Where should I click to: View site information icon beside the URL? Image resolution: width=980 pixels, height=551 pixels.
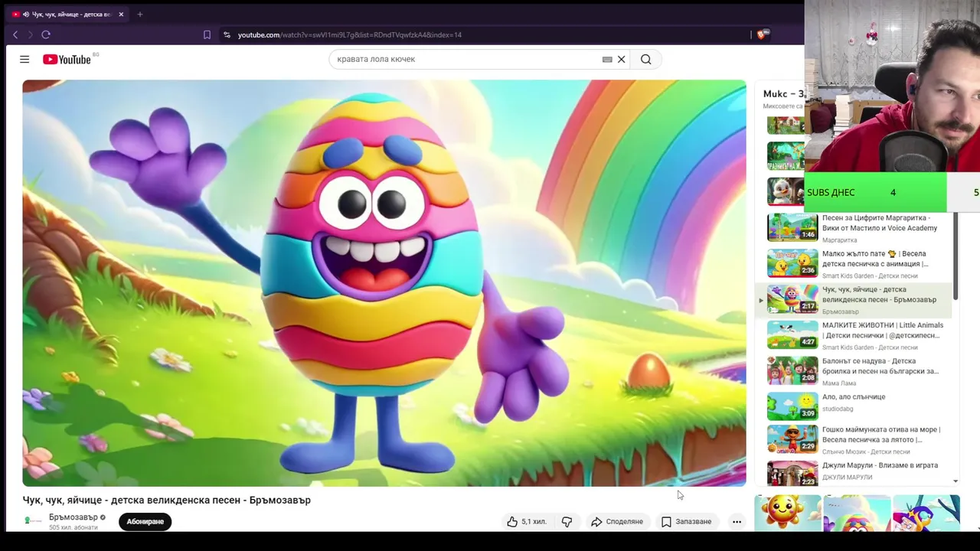point(227,34)
